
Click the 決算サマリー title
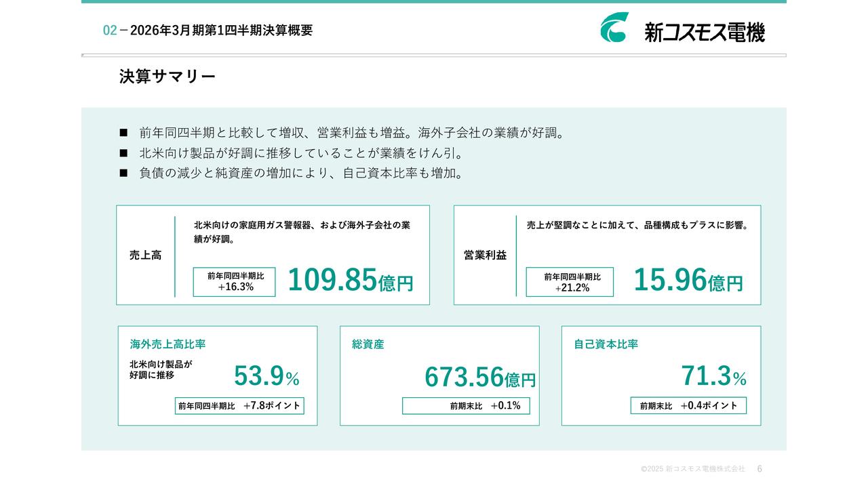(x=167, y=77)
